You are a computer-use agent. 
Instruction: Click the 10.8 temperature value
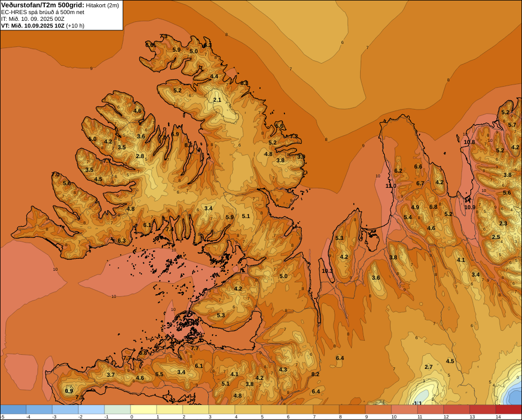[x=469, y=142]
